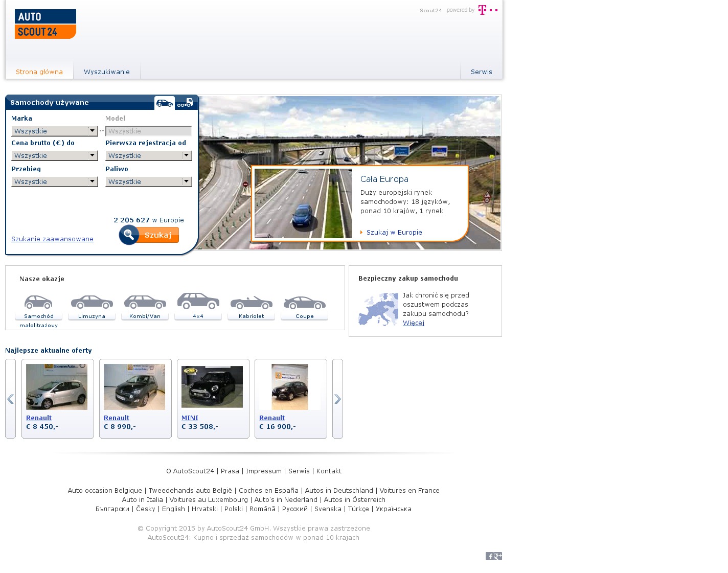The image size is (728, 573).
Task: Select the 4x4 body type icon
Action: pyautogui.click(x=198, y=302)
